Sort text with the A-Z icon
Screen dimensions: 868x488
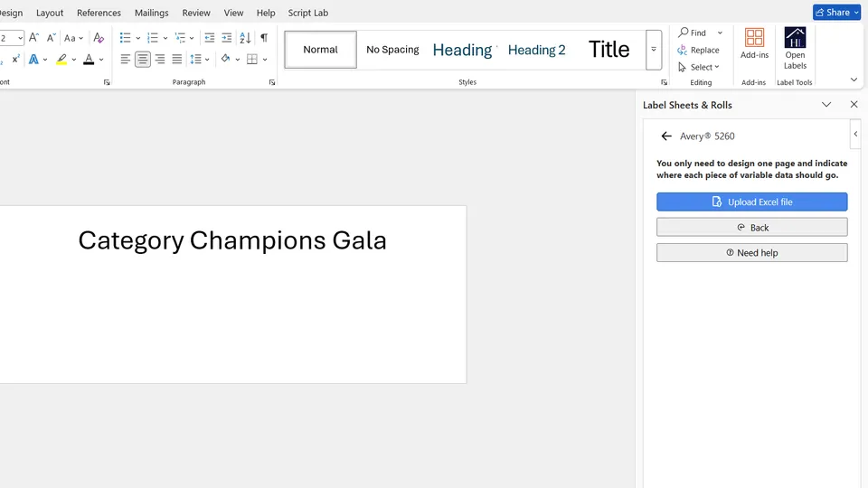click(x=245, y=38)
